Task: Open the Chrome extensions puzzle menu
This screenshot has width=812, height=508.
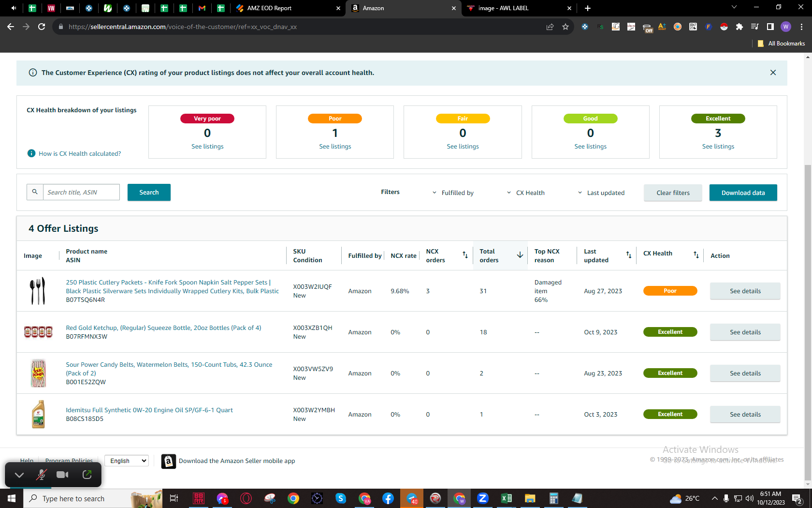Action: [739, 27]
